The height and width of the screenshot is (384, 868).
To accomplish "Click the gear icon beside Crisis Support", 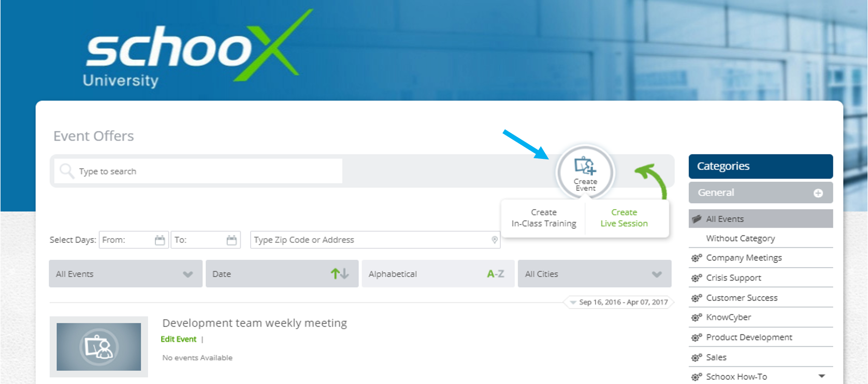I will coord(697,278).
